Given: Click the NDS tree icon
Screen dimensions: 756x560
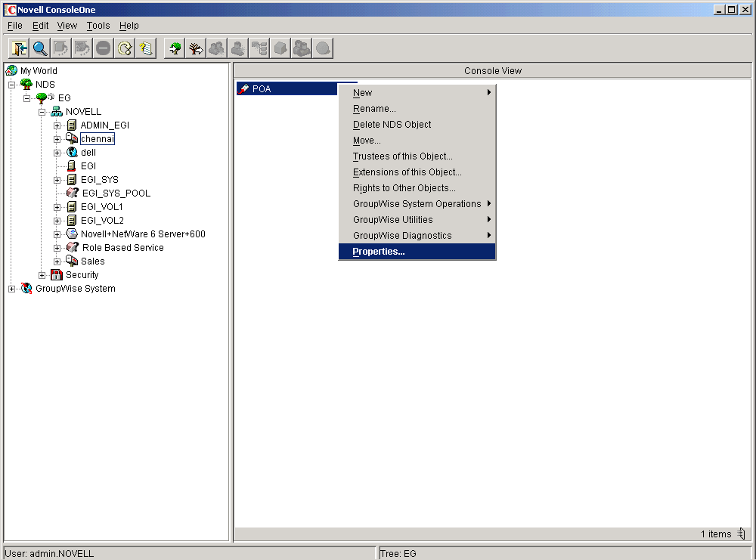Looking at the screenshot, I should pyautogui.click(x=26, y=85).
